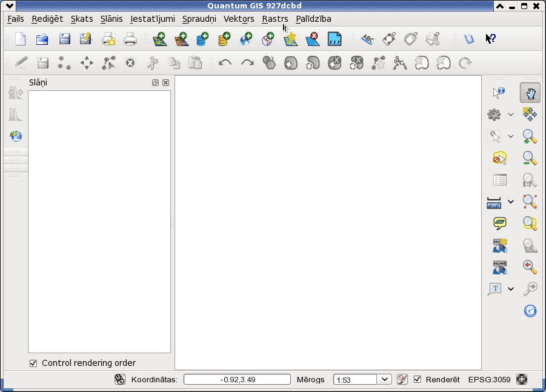Open the Fails menu

pyautogui.click(x=16, y=19)
